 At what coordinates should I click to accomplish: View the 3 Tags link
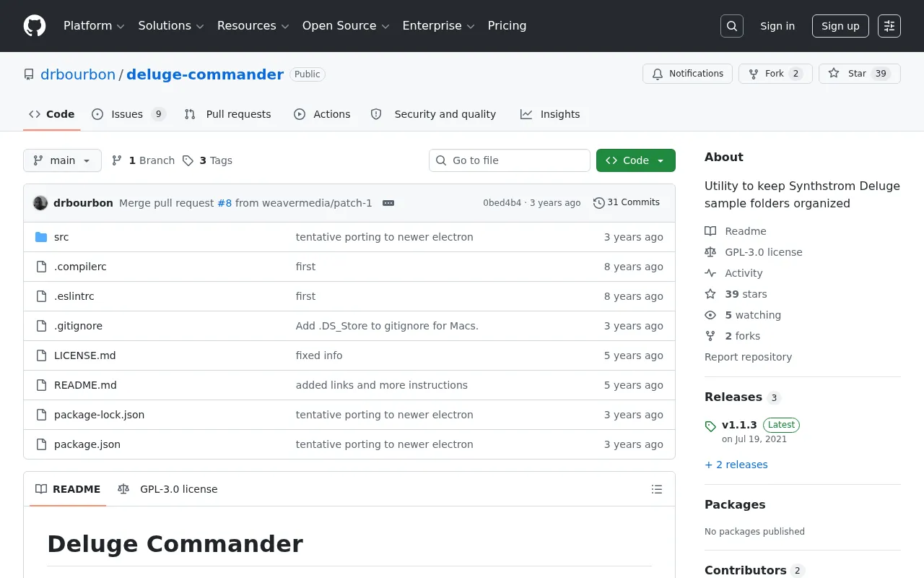[x=207, y=160]
